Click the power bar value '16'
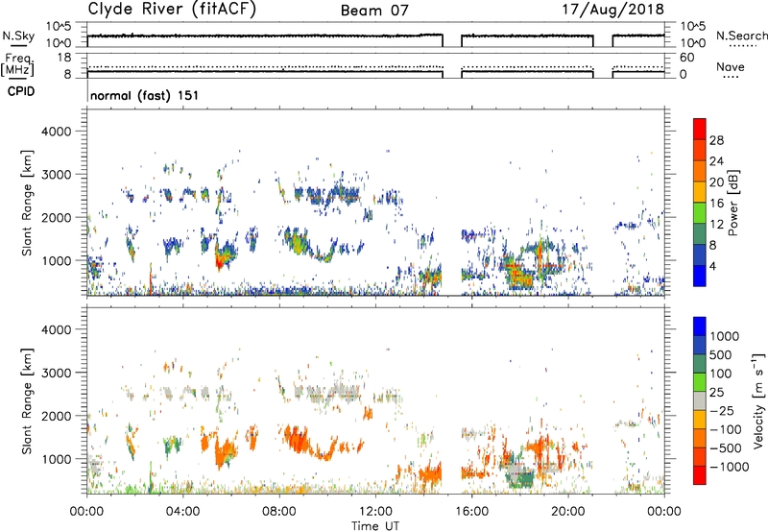 (x=716, y=204)
